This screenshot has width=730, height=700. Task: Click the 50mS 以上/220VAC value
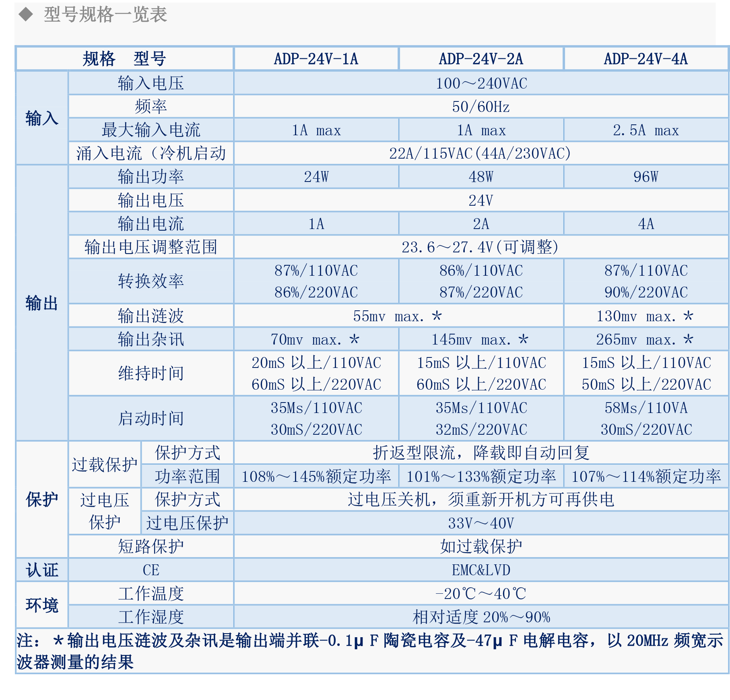pyautogui.click(x=646, y=384)
